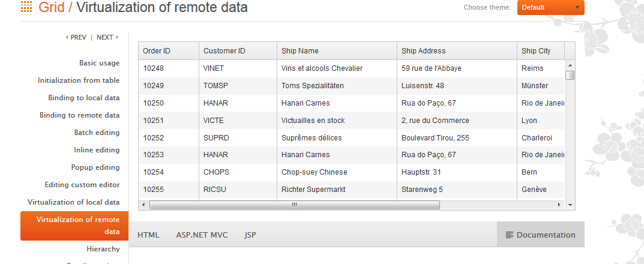Switch to the HTML tab
Image resolution: width=644 pixels, height=264 pixels.
click(148, 235)
